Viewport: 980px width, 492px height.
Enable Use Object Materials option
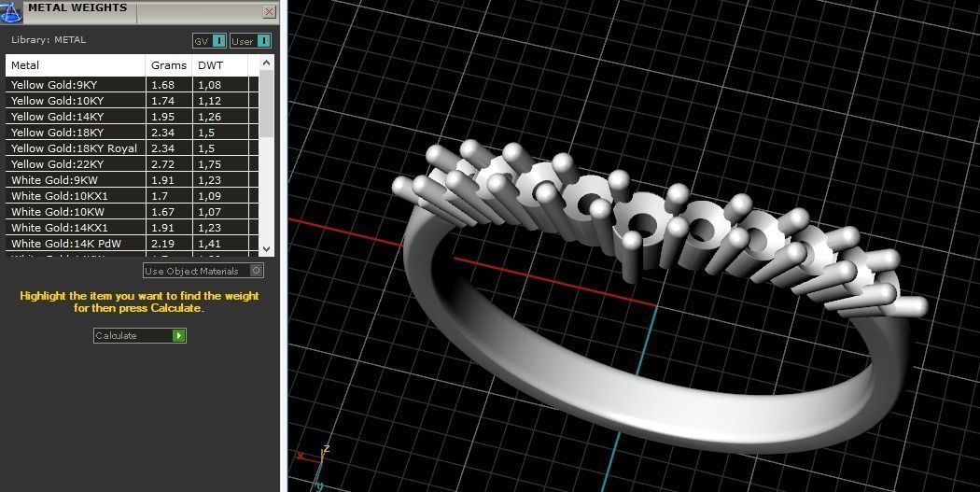(203, 271)
